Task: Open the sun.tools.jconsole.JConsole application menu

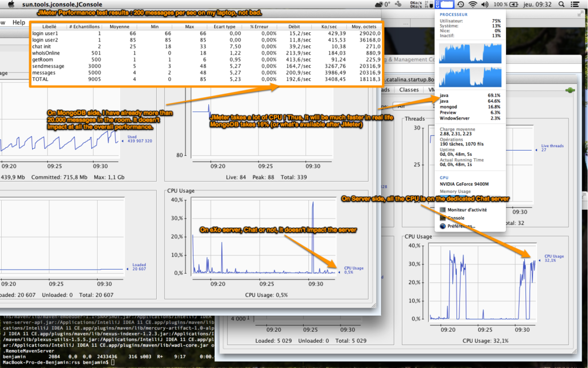Action: [62, 5]
